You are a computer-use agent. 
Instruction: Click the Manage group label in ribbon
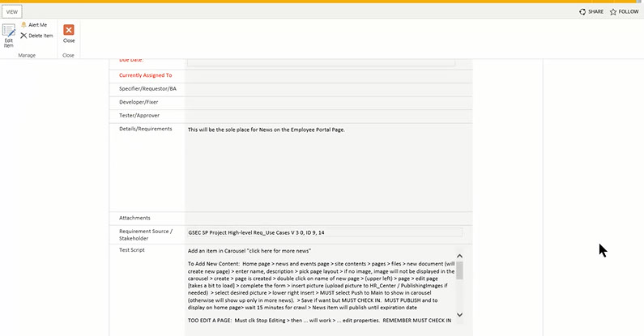pyautogui.click(x=27, y=55)
